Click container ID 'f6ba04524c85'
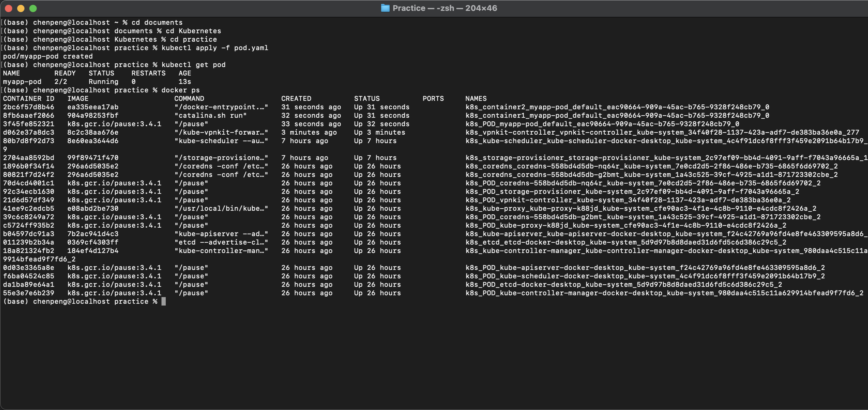868x410 pixels. coord(29,276)
